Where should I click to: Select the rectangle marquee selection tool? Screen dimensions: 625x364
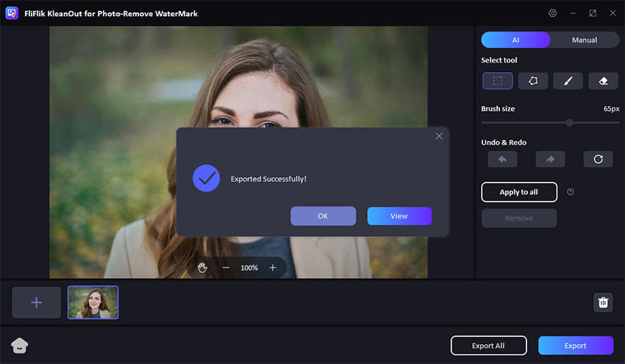click(x=498, y=81)
